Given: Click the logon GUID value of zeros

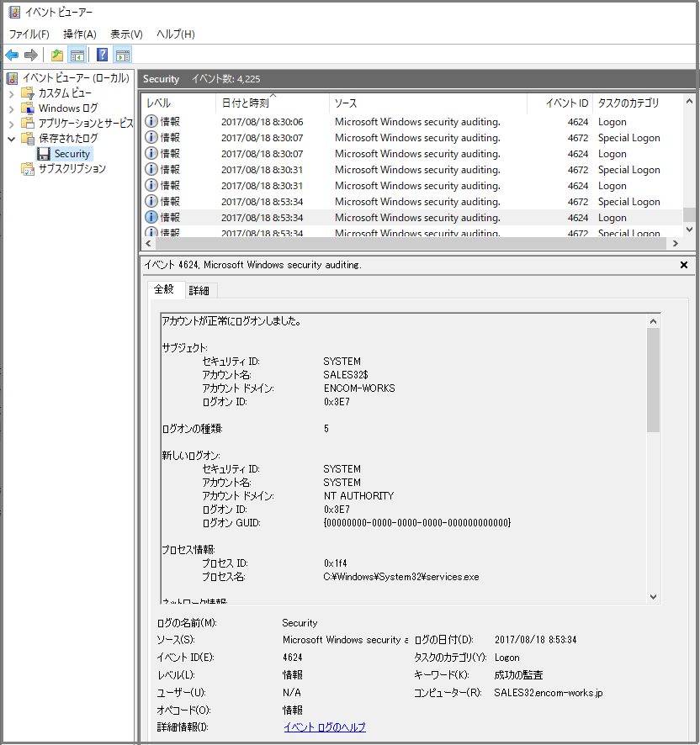Looking at the screenshot, I should (417, 523).
